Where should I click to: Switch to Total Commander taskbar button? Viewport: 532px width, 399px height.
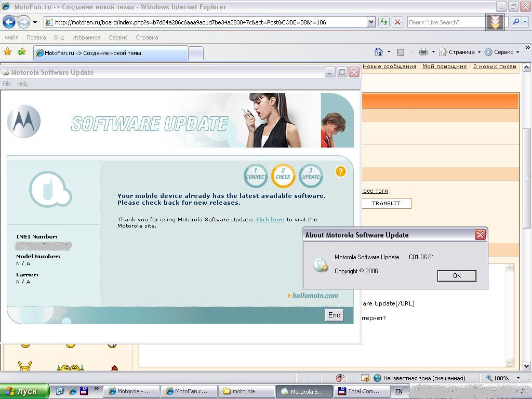361,391
